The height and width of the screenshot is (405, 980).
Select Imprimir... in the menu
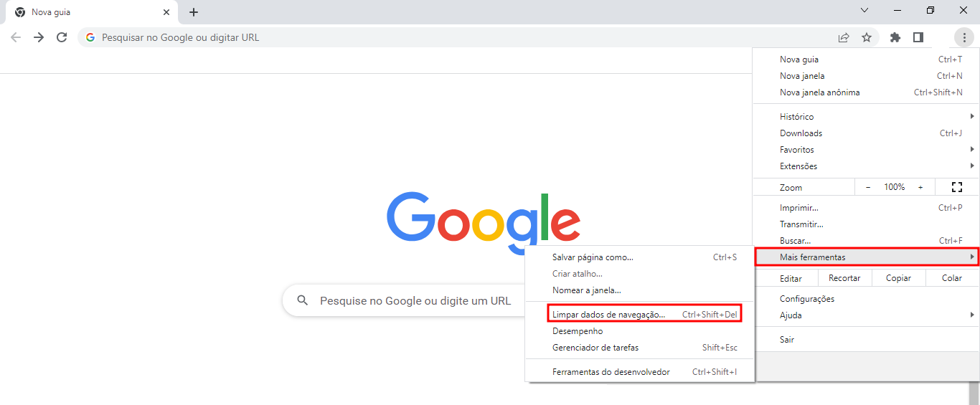866,208
